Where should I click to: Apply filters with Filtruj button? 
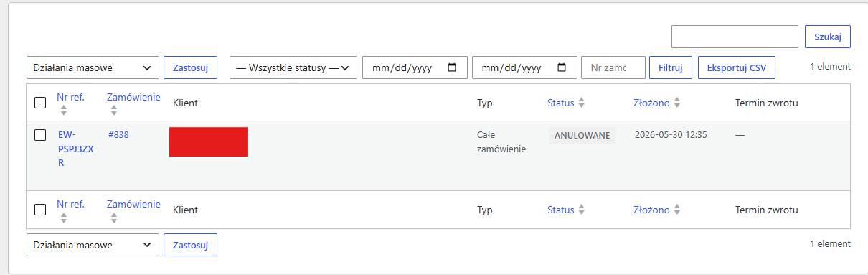[671, 67]
